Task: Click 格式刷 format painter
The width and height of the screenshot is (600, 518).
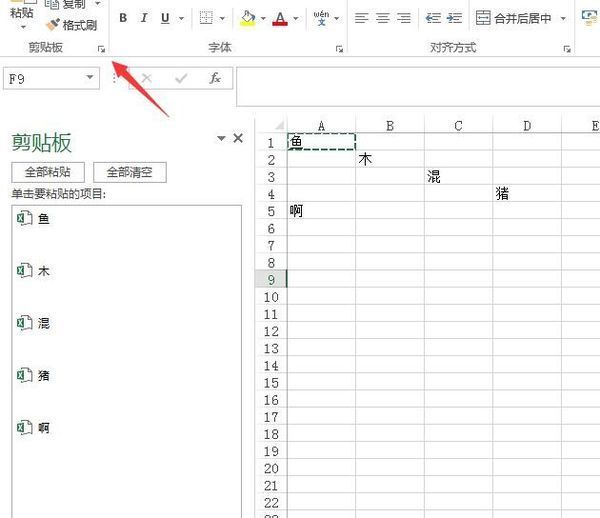Action: pos(71,25)
